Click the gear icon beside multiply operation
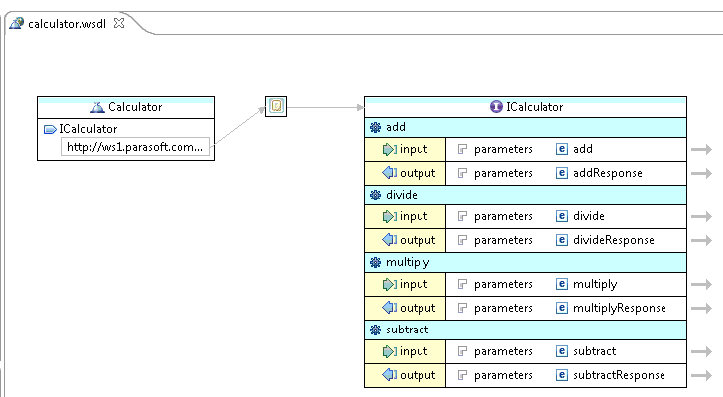723x397 pixels. coord(375,262)
